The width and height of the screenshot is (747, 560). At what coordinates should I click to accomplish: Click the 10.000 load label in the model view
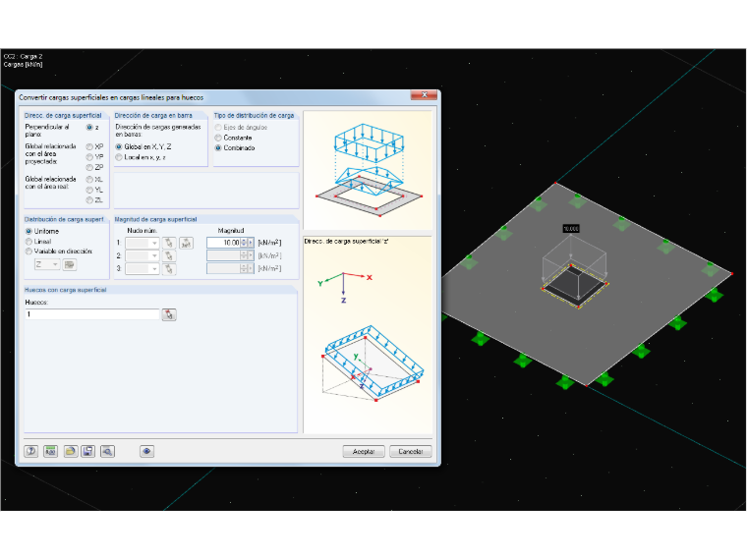(571, 229)
